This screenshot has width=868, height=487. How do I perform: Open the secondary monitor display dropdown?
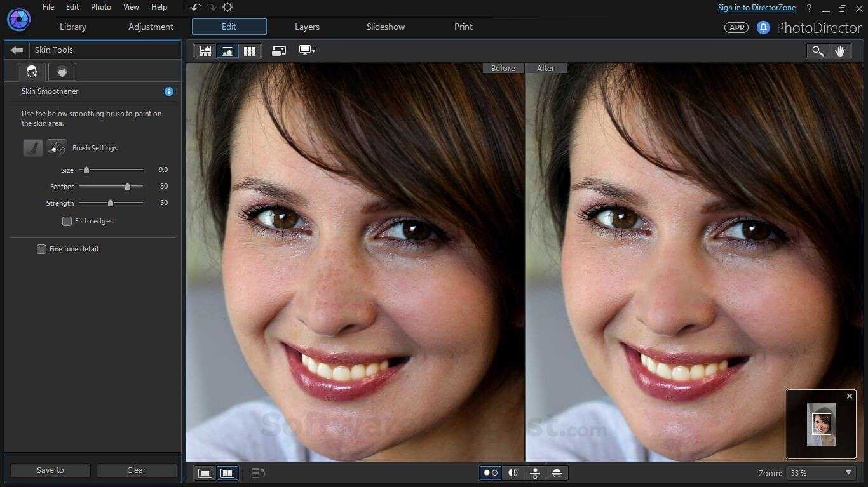(x=305, y=50)
